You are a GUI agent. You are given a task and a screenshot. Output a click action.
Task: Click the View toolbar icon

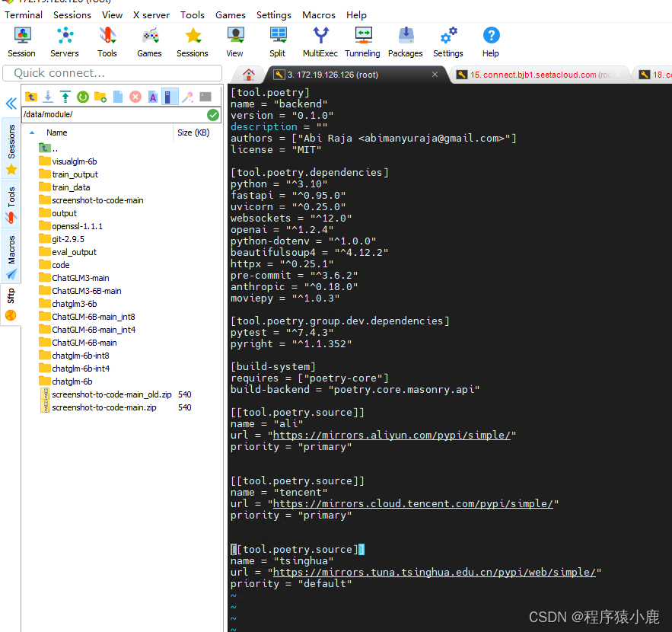tap(235, 42)
